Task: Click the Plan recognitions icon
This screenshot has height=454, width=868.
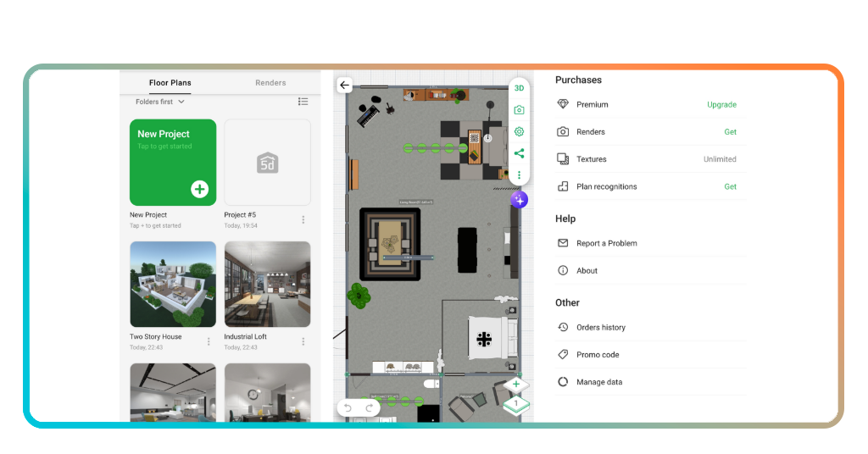Action: point(563,186)
